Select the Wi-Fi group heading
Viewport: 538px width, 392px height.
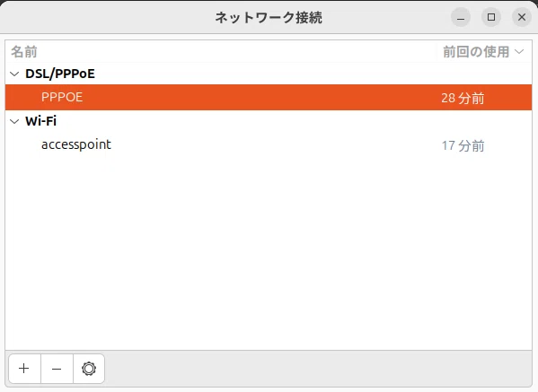point(40,121)
